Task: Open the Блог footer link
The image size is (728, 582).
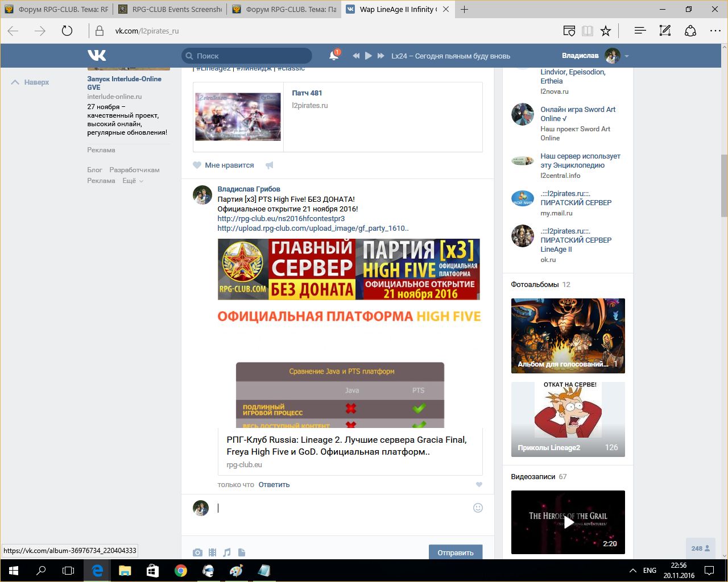Action: [x=94, y=170]
